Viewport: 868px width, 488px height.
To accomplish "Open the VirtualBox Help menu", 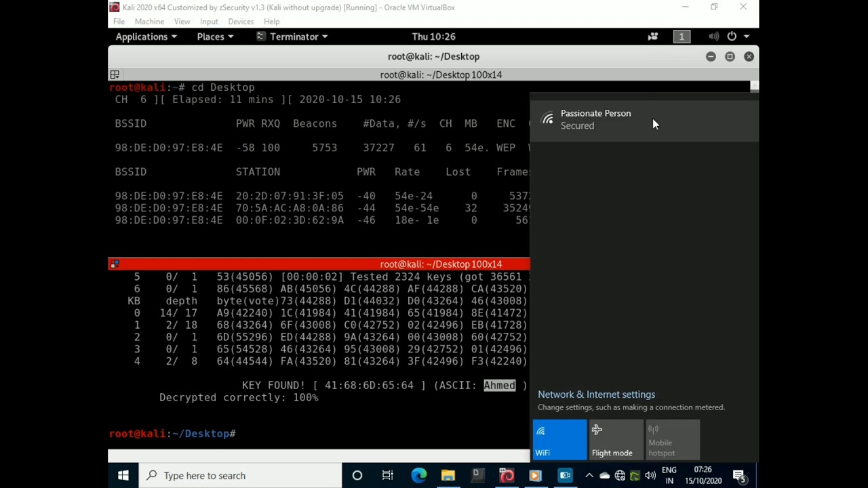I will click(271, 22).
